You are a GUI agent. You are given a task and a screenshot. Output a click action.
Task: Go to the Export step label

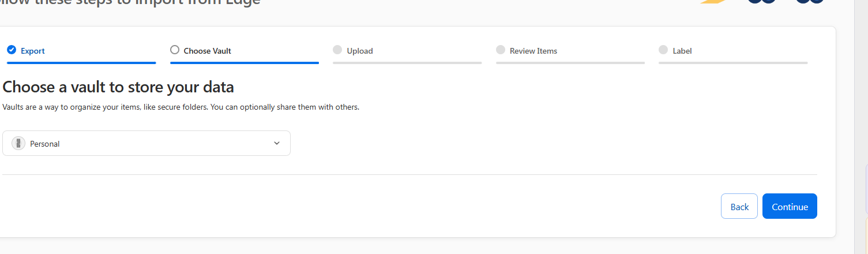[x=33, y=51]
